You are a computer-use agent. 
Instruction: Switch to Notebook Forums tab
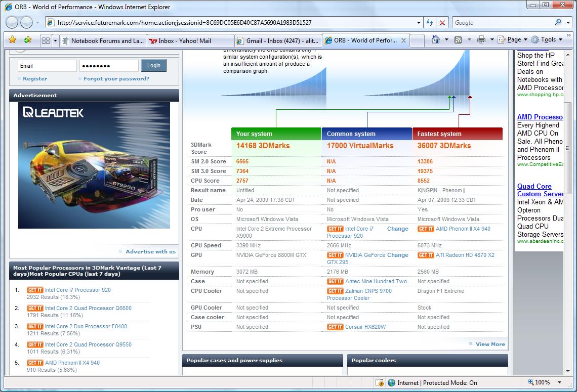103,41
